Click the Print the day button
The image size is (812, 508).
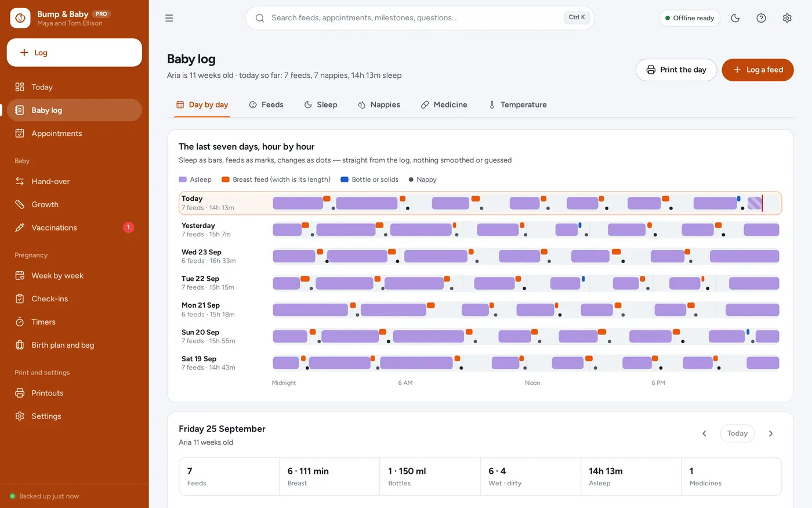coord(676,70)
